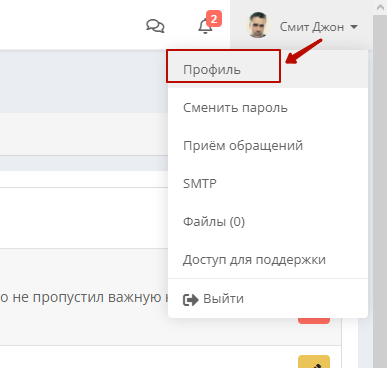Open Приём обращений menu item
Screen dimensions: 387x368
[267, 146]
